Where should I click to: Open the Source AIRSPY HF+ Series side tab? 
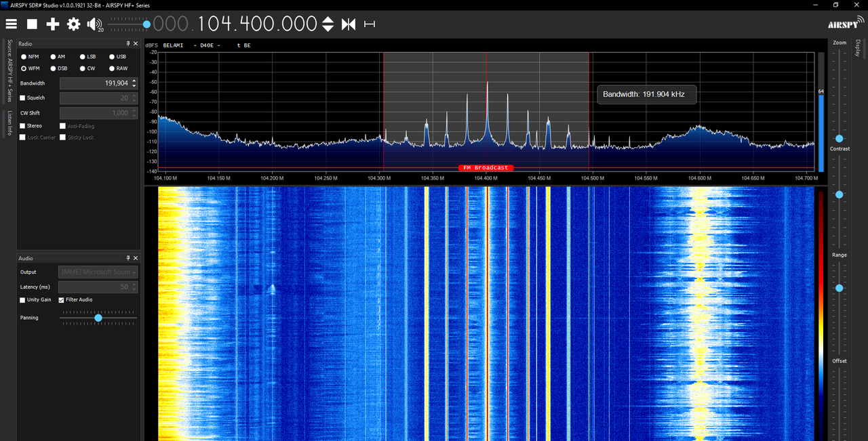coord(9,71)
